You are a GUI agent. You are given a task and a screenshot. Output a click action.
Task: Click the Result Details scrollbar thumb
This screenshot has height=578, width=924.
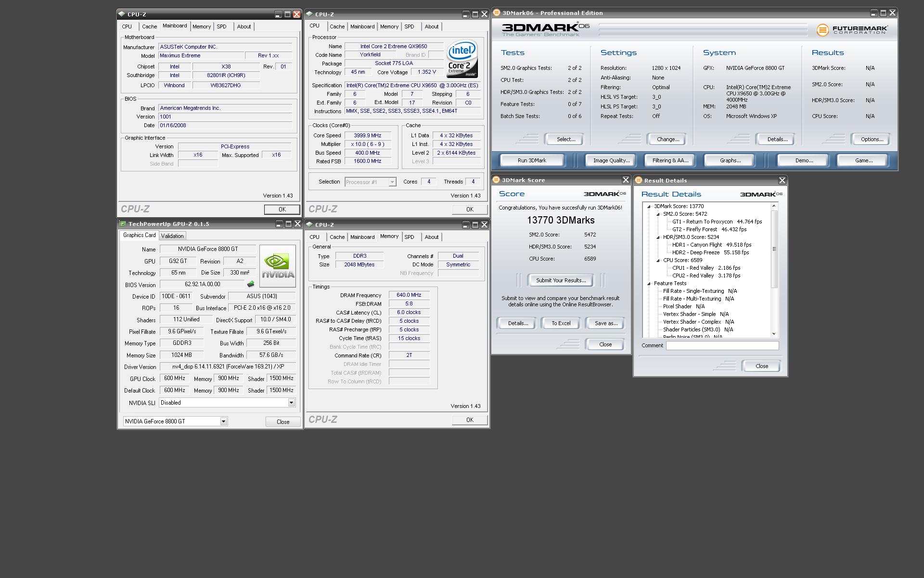(774, 249)
